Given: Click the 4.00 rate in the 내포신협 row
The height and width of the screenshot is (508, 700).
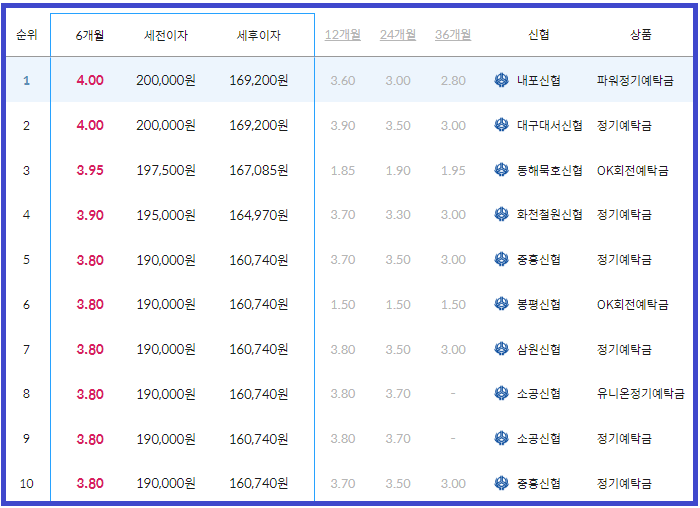Looking at the screenshot, I should click(x=90, y=80).
